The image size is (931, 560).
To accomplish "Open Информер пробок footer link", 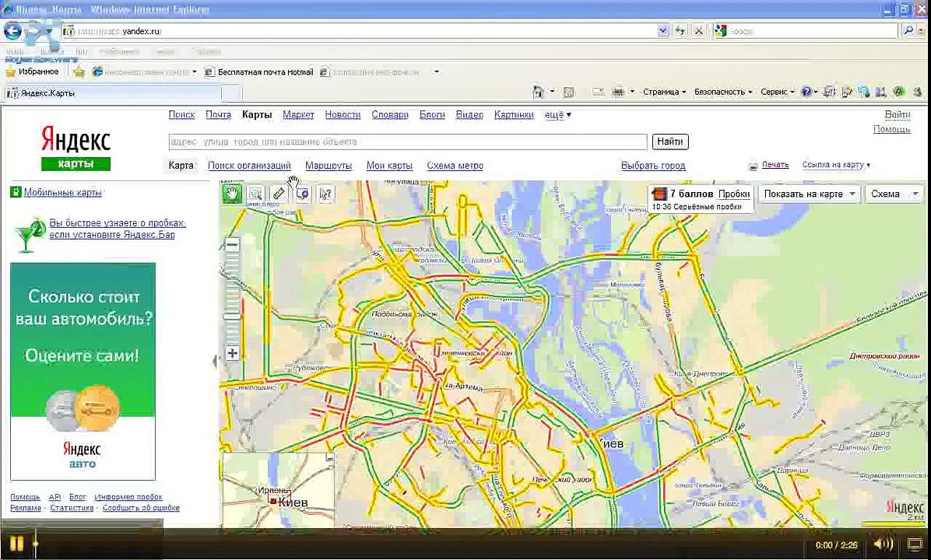I will [x=128, y=497].
